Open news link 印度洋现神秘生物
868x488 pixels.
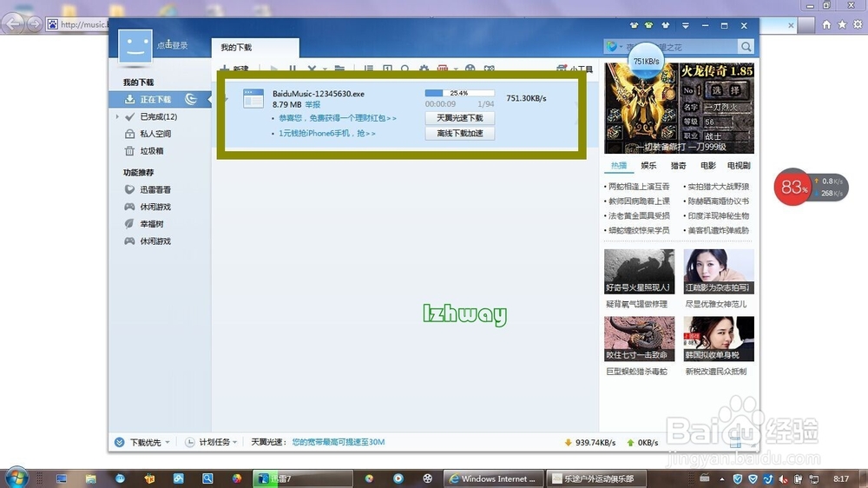pyautogui.click(x=718, y=216)
